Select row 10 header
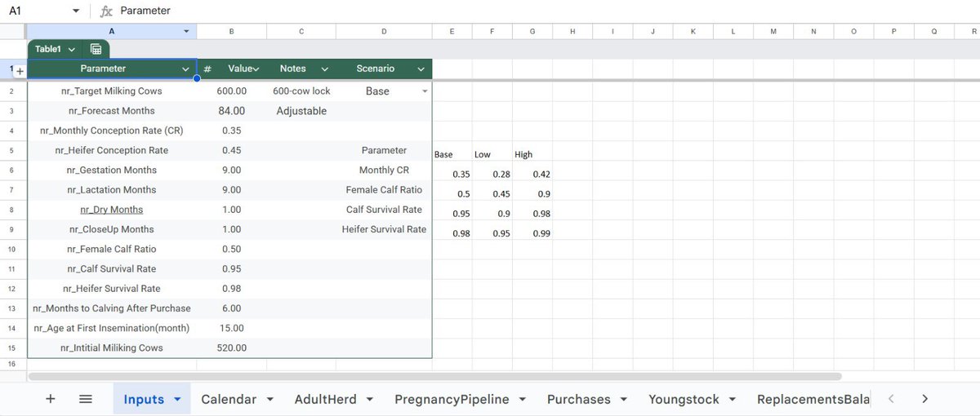Viewport: 980px width, 416px height. click(13, 249)
